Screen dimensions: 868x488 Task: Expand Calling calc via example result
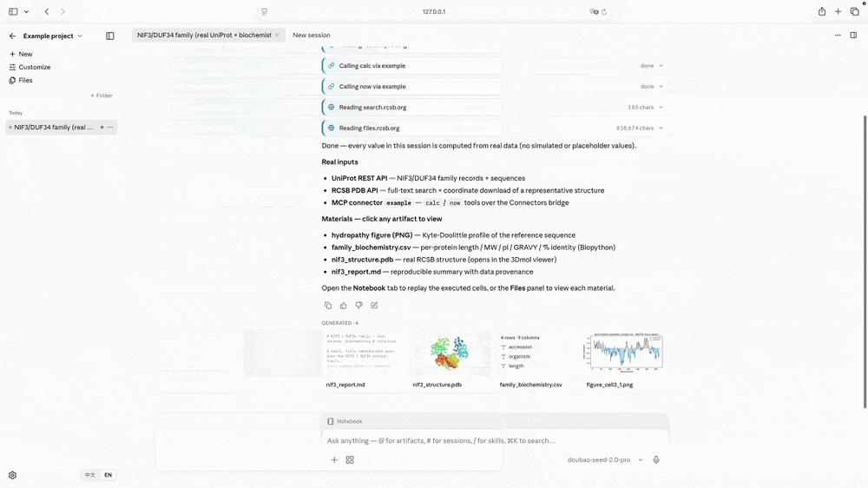[661, 66]
